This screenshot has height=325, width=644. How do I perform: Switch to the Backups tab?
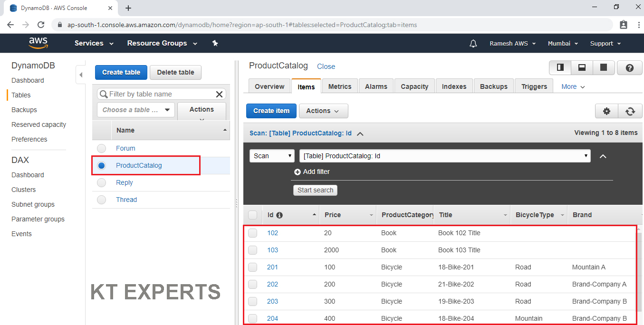pyautogui.click(x=494, y=86)
